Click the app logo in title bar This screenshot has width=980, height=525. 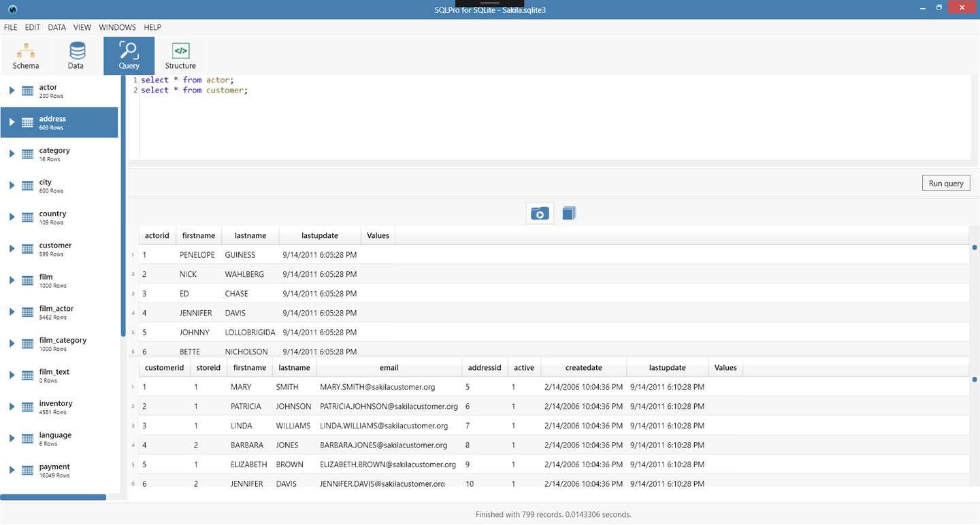13,10
